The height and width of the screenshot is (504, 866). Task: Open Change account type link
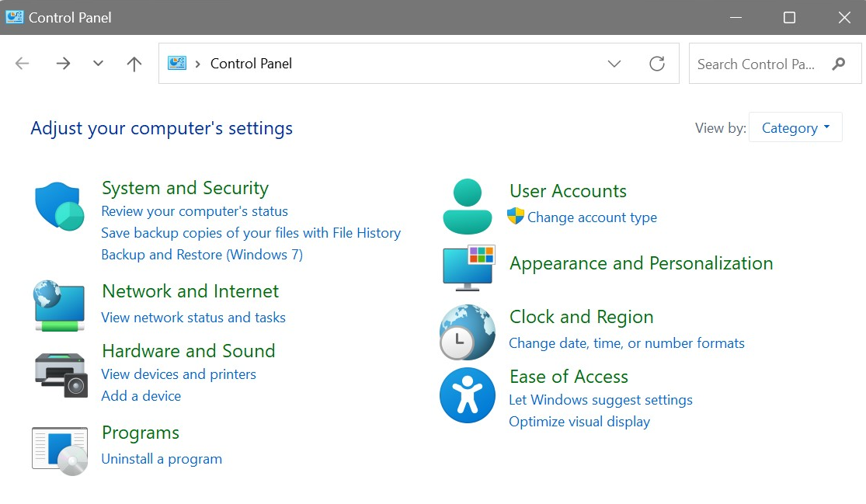pos(592,217)
